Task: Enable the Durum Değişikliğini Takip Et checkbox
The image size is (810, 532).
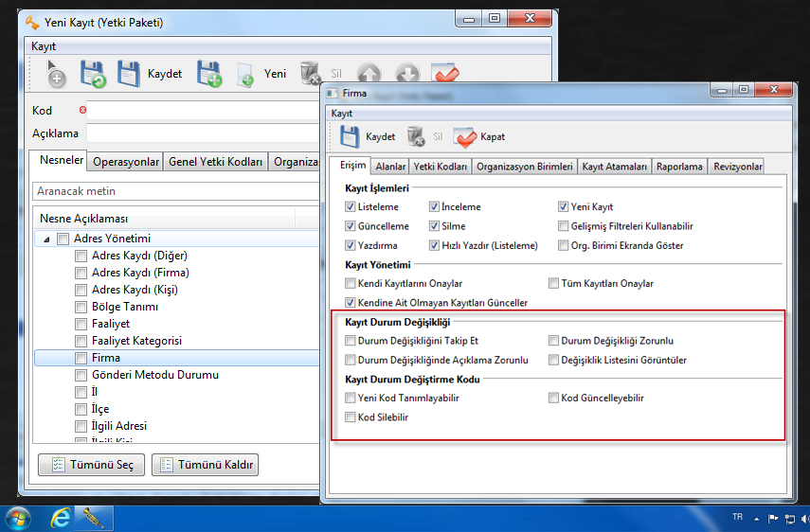Action: tap(351, 341)
